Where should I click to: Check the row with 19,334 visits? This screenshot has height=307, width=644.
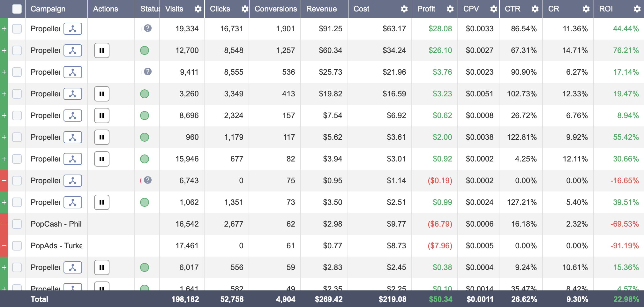click(x=17, y=29)
